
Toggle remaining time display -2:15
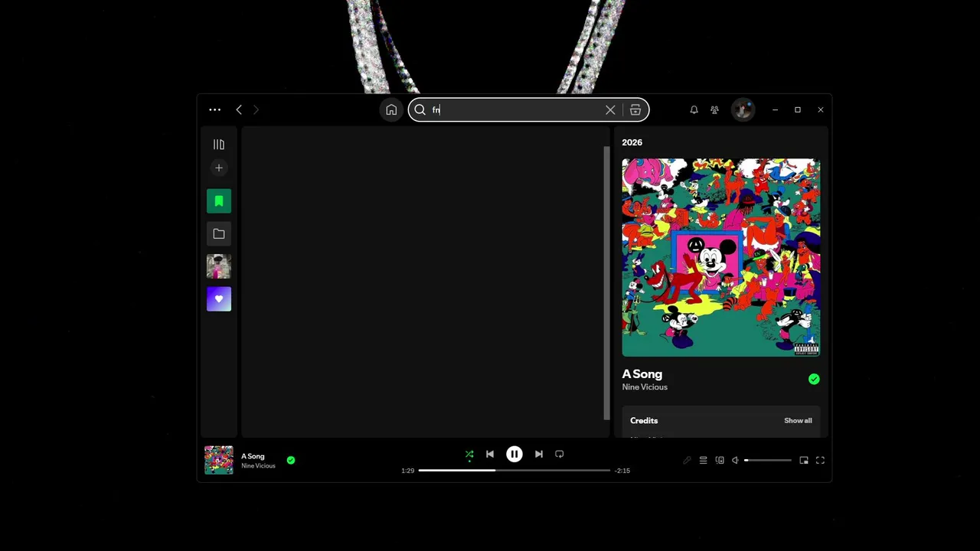[622, 471]
